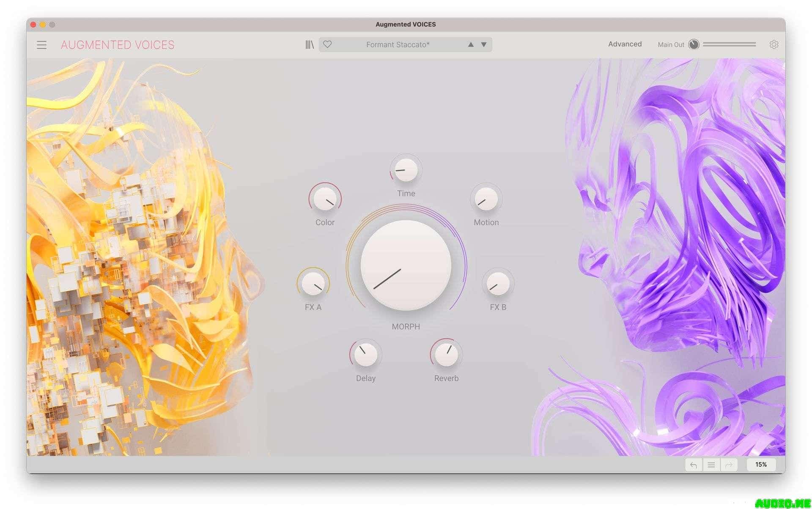
Task: Select previous preset with up arrow
Action: click(471, 44)
